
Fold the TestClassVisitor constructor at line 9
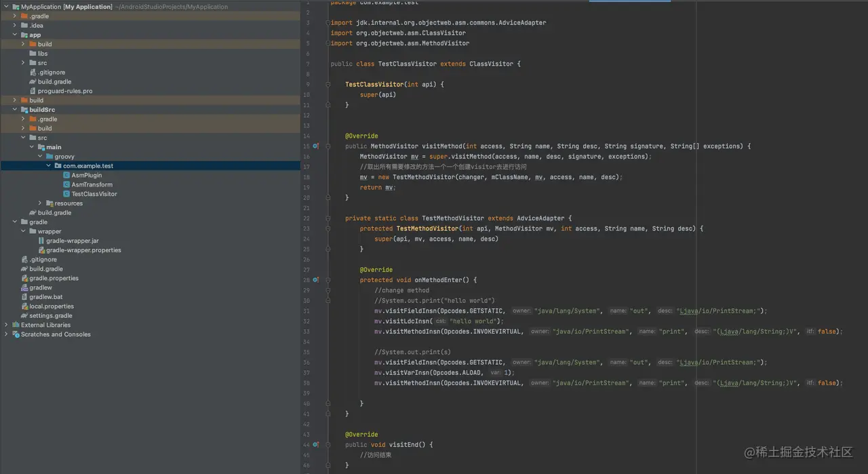click(x=328, y=84)
